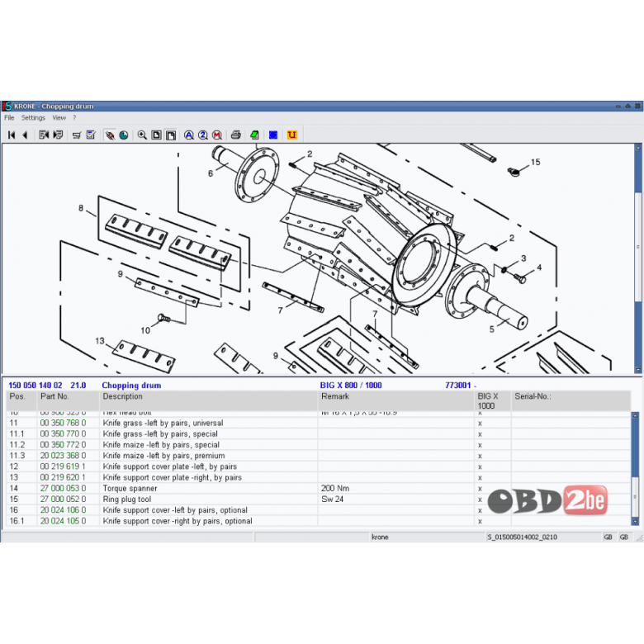644x644 pixels.
Task: Click callout number 8 in the diagram
Action: [81, 208]
